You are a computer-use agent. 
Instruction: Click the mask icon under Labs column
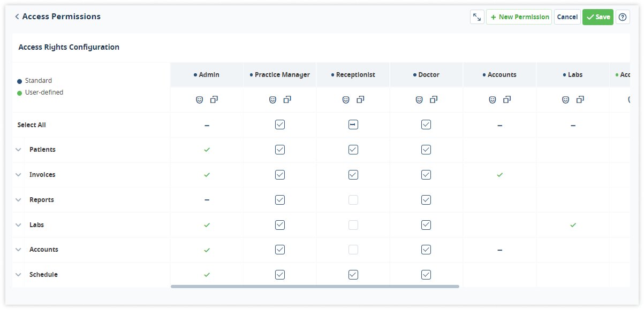[x=565, y=99]
